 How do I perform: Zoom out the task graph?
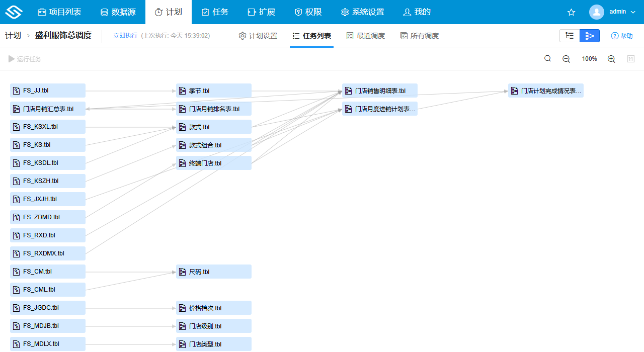tap(566, 59)
